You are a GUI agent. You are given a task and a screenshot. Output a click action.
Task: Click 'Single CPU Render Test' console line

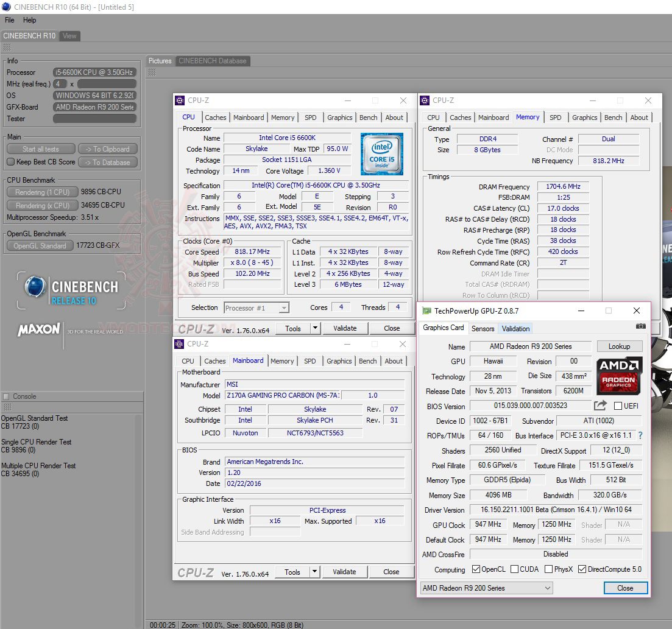coord(37,441)
